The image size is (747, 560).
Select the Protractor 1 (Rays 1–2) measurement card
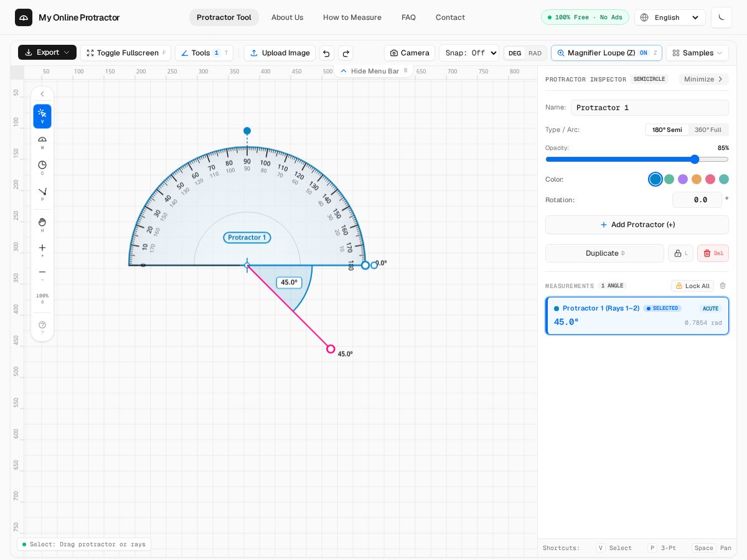pyautogui.click(x=637, y=315)
